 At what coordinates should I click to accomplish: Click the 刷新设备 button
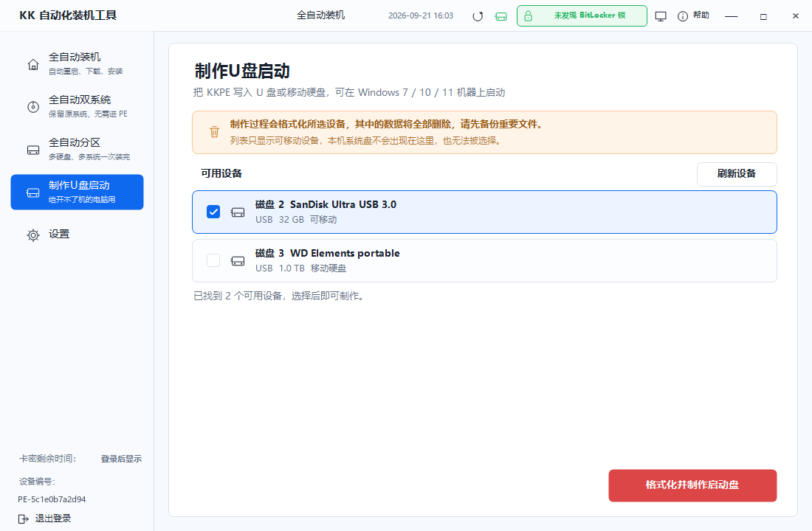click(x=737, y=174)
